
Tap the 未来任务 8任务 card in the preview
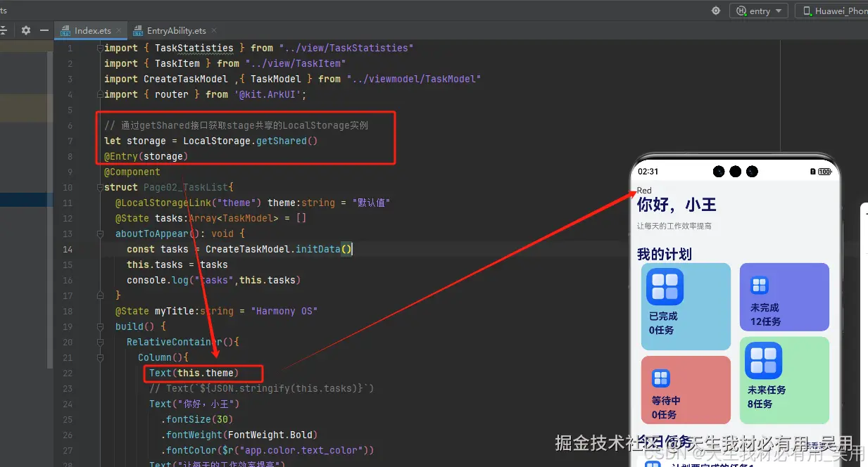pos(784,380)
